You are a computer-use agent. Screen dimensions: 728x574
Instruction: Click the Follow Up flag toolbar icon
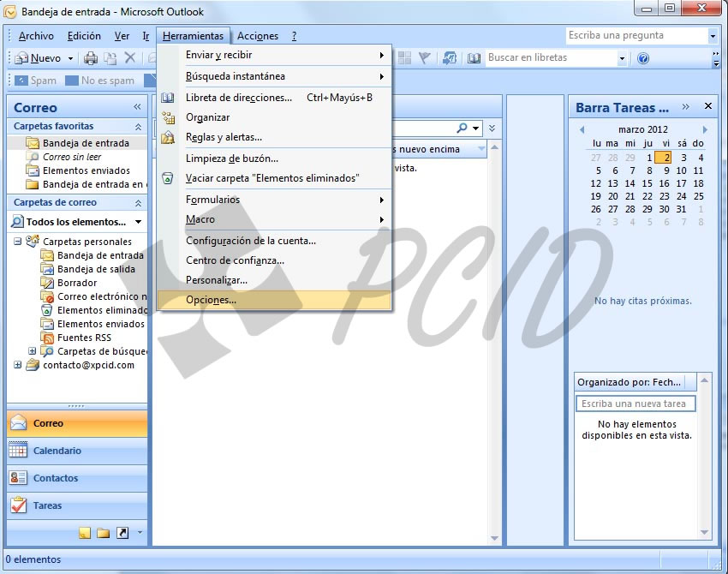424,58
